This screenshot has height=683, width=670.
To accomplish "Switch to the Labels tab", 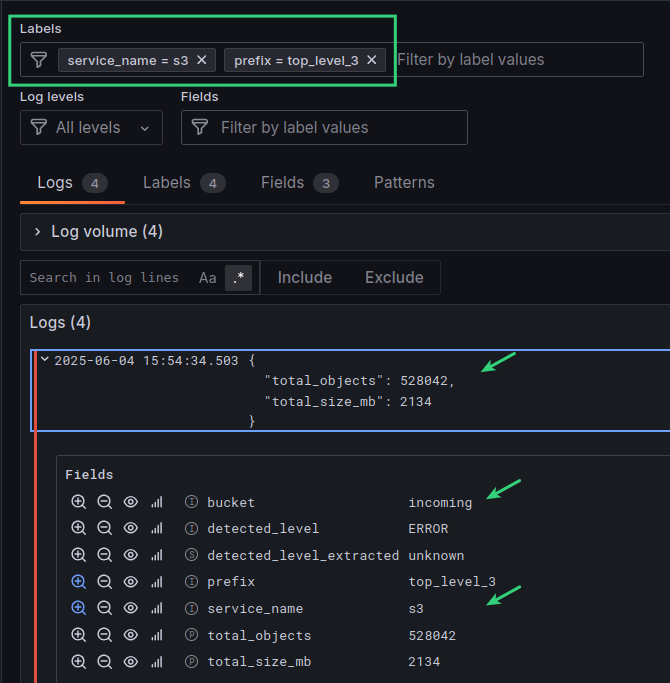I will tap(184, 183).
